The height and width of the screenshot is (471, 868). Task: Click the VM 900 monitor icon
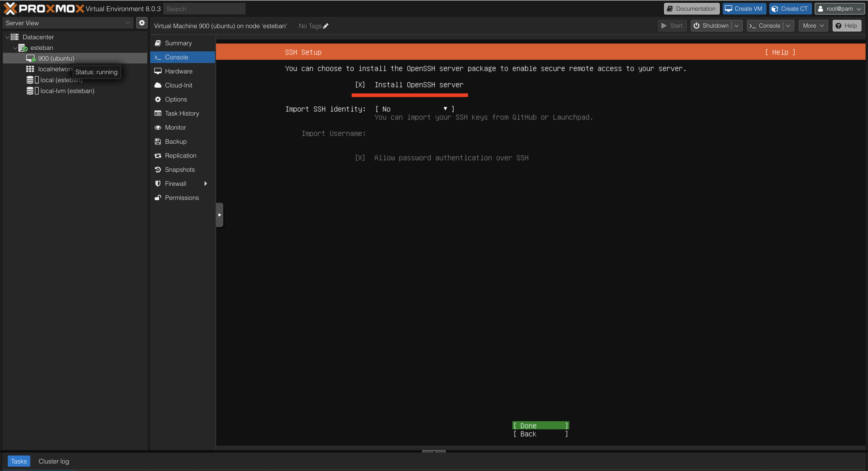pyautogui.click(x=31, y=58)
